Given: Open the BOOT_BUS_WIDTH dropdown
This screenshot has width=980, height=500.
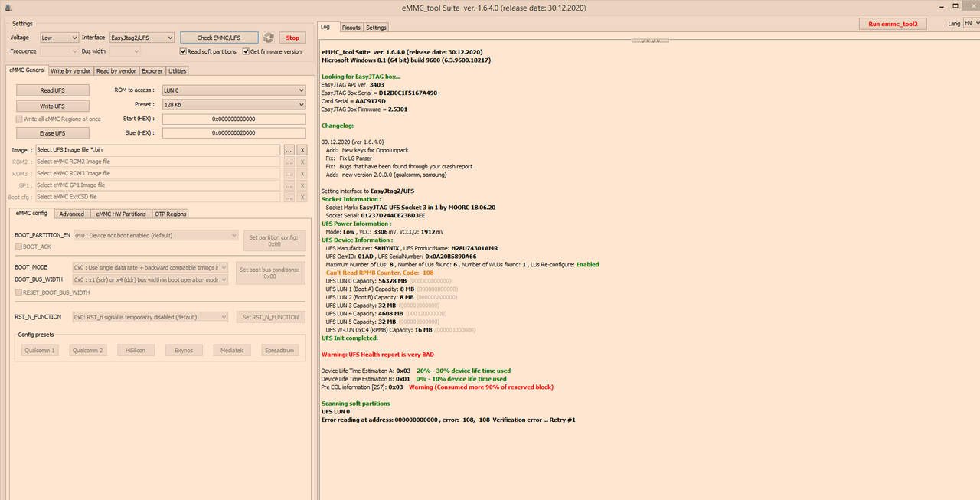Looking at the screenshot, I should [150, 279].
